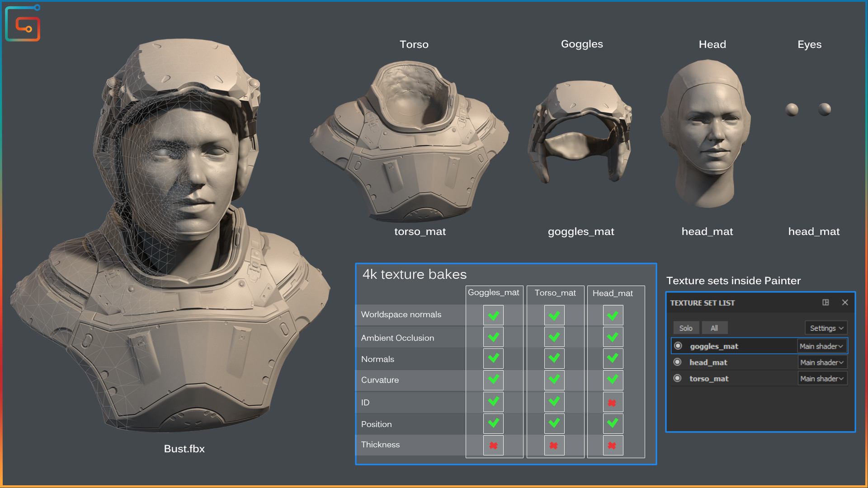Click the logo icon in top-left corner
The height and width of the screenshot is (488, 868).
tap(23, 23)
